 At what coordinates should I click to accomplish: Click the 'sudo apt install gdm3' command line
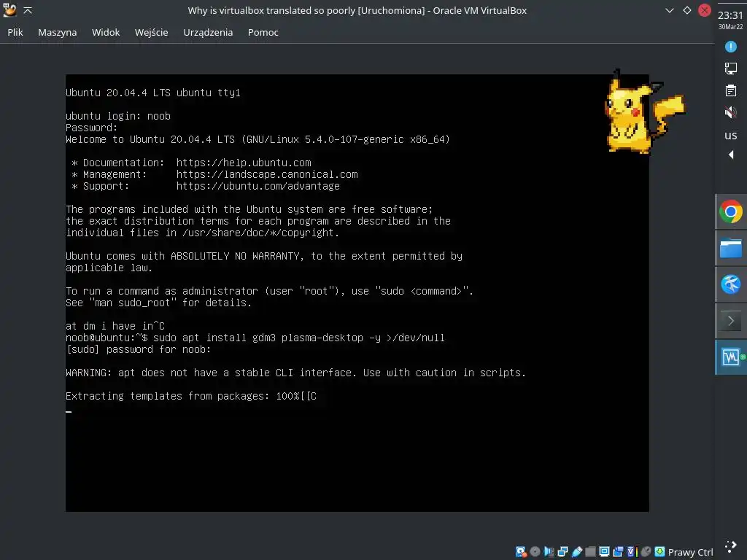point(255,338)
